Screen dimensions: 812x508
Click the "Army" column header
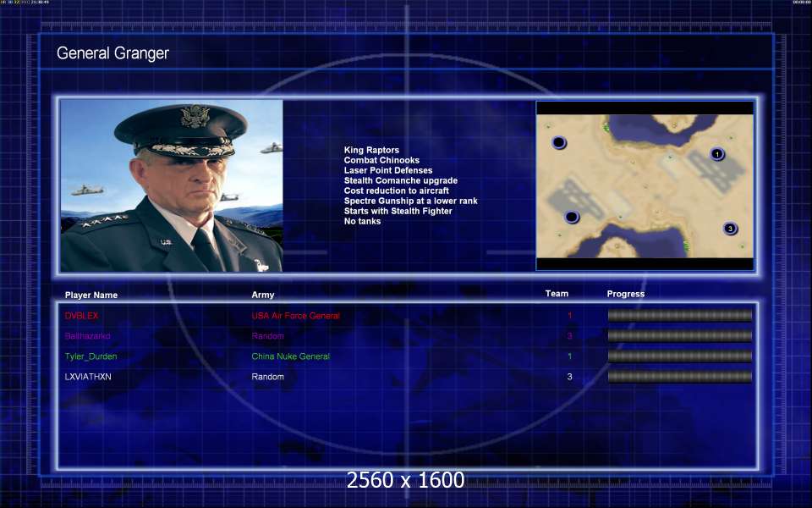[x=262, y=295]
